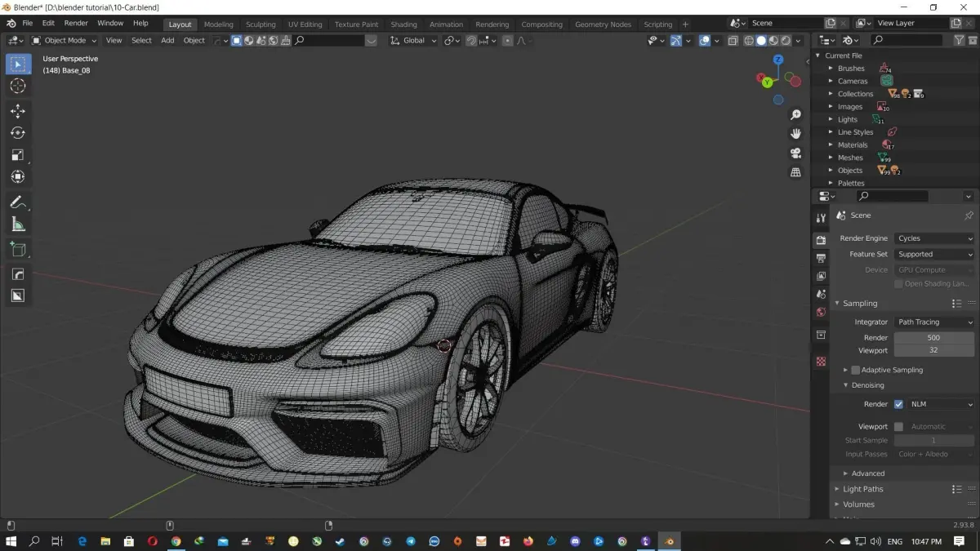Viewport: 980px width, 551px height.
Task: Open the Render properties tab
Action: coord(821,240)
